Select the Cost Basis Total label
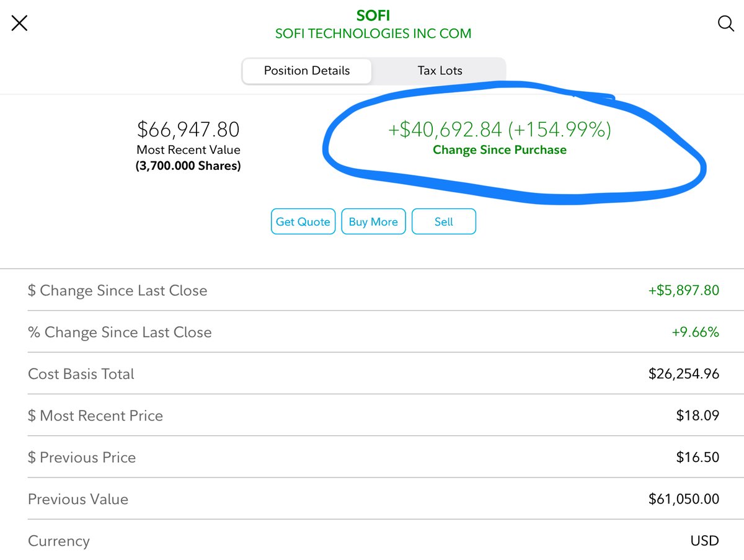Screen dimensions: 744x560 pyautogui.click(x=81, y=374)
